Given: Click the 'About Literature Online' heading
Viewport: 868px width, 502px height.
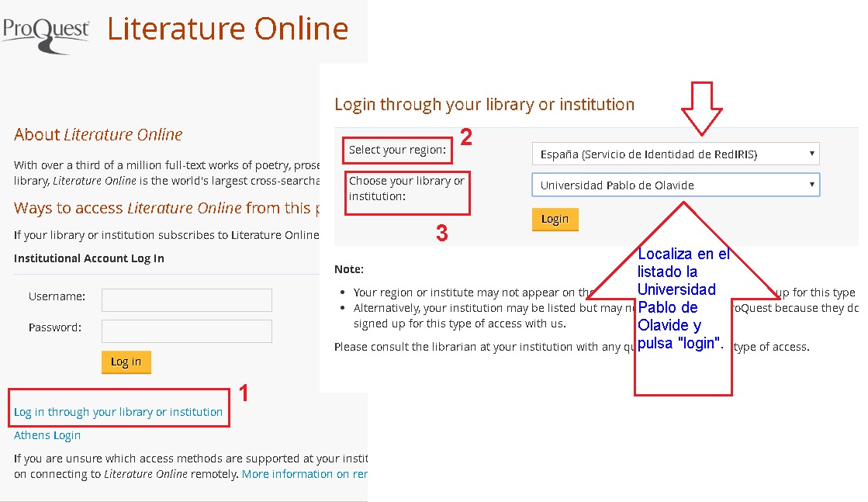Looking at the screenshot, I should point(98,135).
